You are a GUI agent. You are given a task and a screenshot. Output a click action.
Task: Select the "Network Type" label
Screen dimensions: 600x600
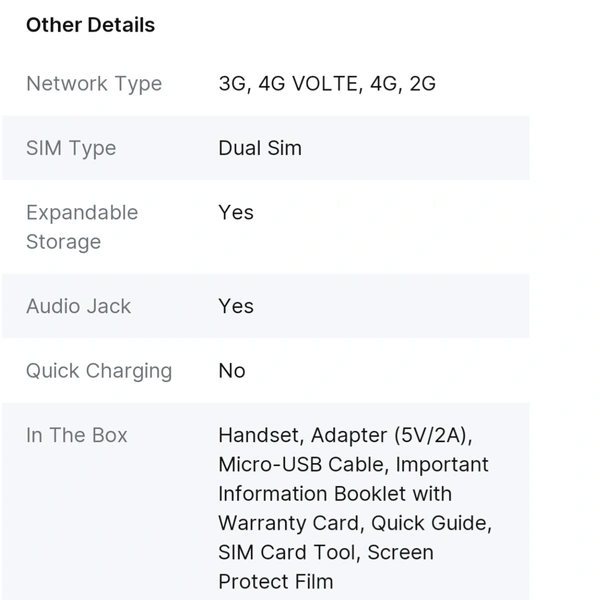coord(94,84)
